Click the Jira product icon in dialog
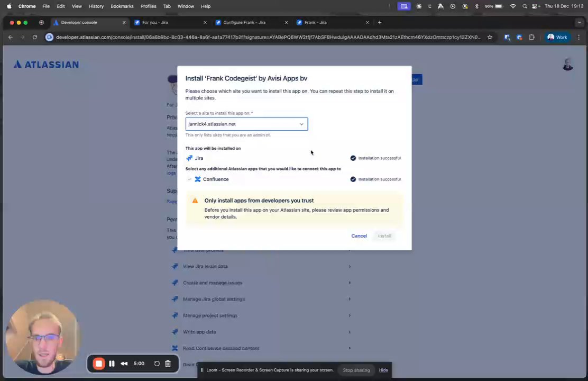The image size is (588, 381). [x=189, y=158]
